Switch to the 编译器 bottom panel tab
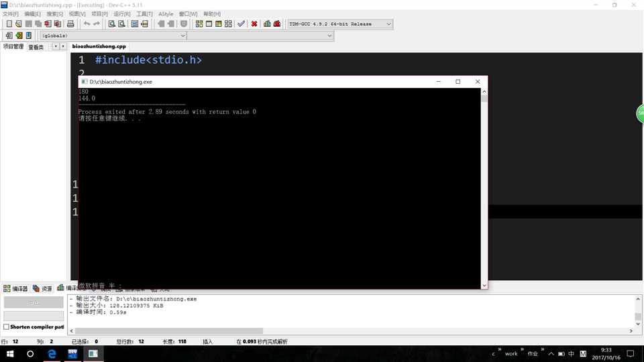644x362 pixels. click(x=15, y=288)
